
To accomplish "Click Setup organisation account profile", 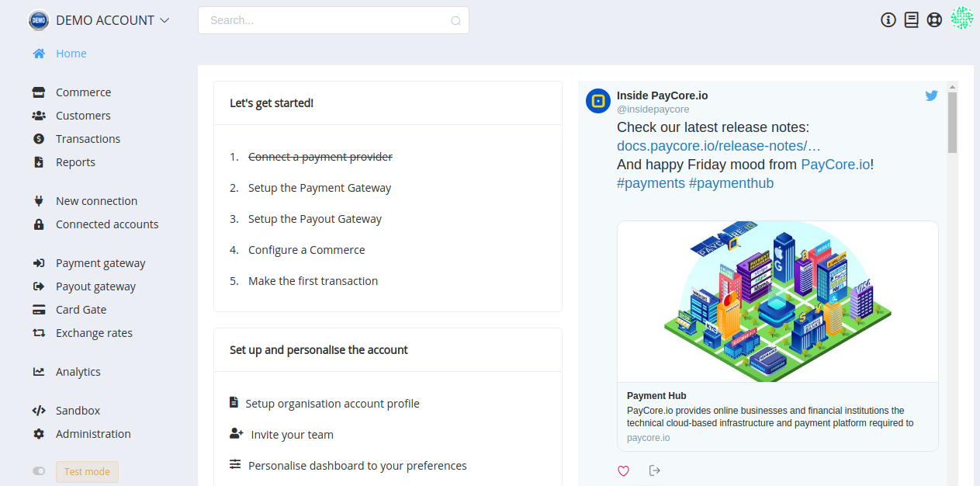I will [332, 404].
